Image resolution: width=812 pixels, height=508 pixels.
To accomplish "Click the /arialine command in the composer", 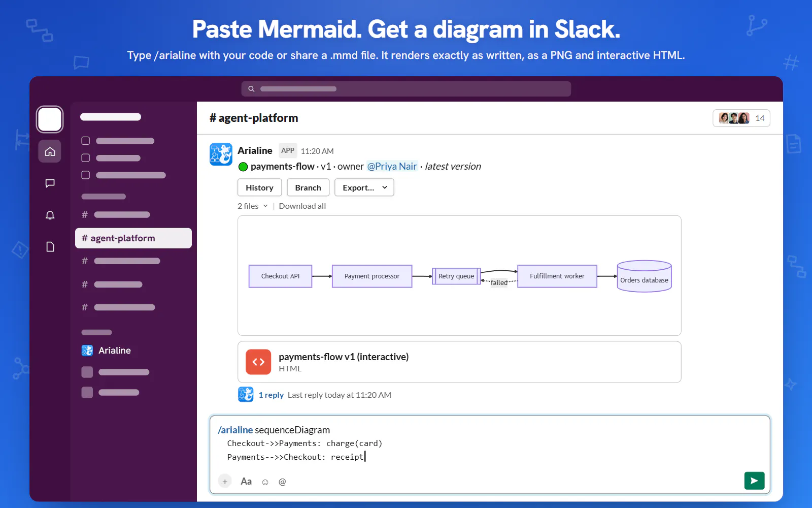I will coord(235,430).
